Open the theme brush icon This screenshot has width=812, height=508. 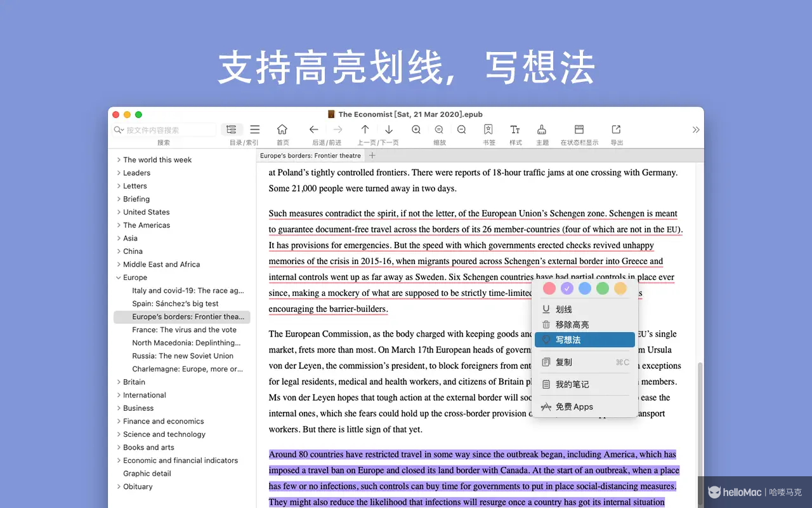pyautogui.click(x=542, y=130)
